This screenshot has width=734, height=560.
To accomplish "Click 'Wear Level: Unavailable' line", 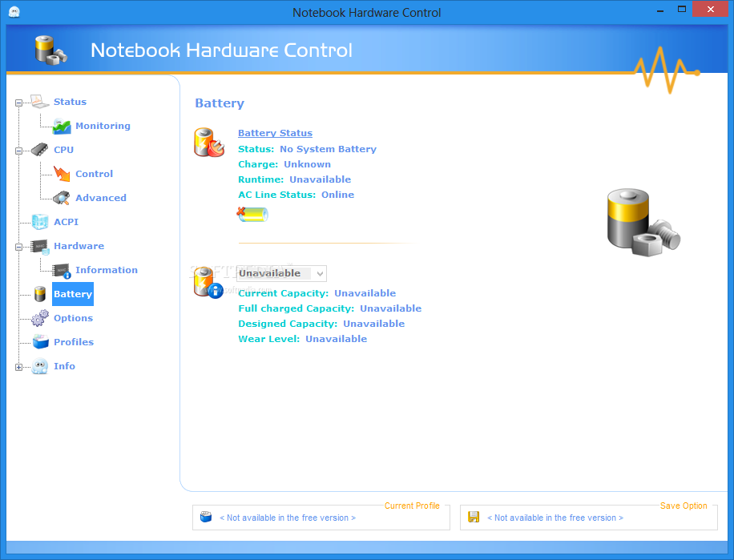I will click(302, 339).
